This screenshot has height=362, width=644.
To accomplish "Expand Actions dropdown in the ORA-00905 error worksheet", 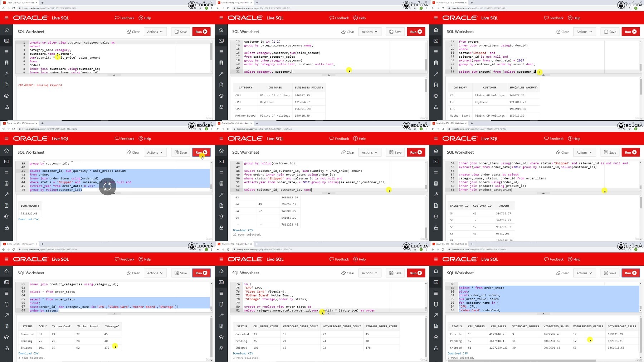I will click(x=155, y=32).
